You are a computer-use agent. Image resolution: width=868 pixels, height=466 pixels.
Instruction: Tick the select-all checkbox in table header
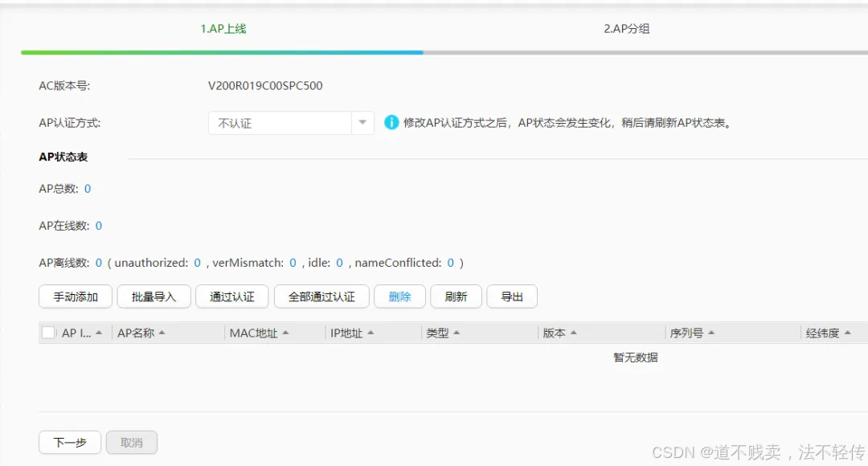click(x=49, y=333)
